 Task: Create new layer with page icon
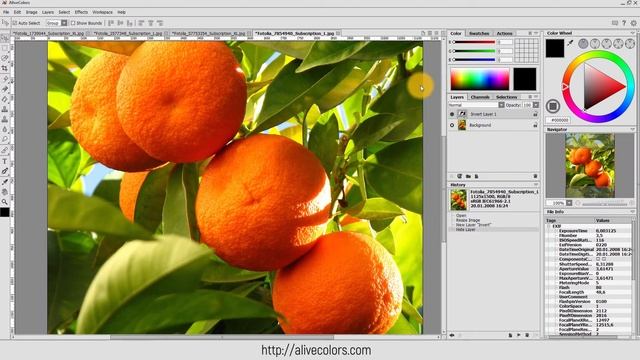476,176
